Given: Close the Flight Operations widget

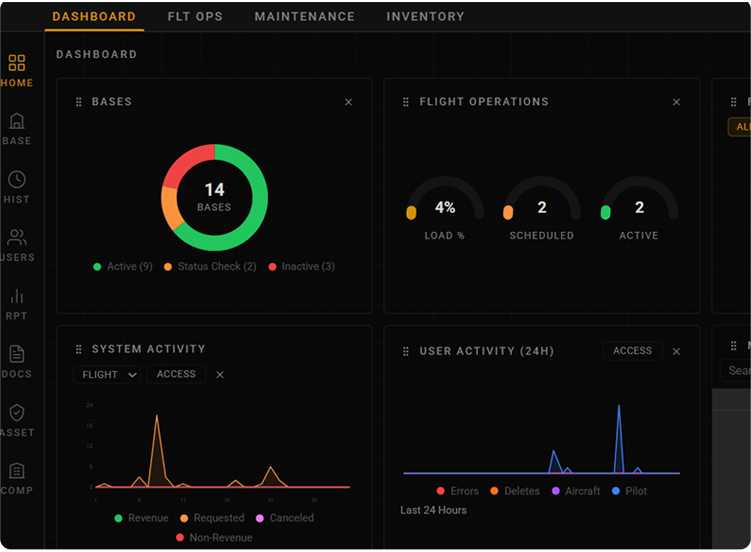Looking at the screenshot, I should tap(676, 102).
